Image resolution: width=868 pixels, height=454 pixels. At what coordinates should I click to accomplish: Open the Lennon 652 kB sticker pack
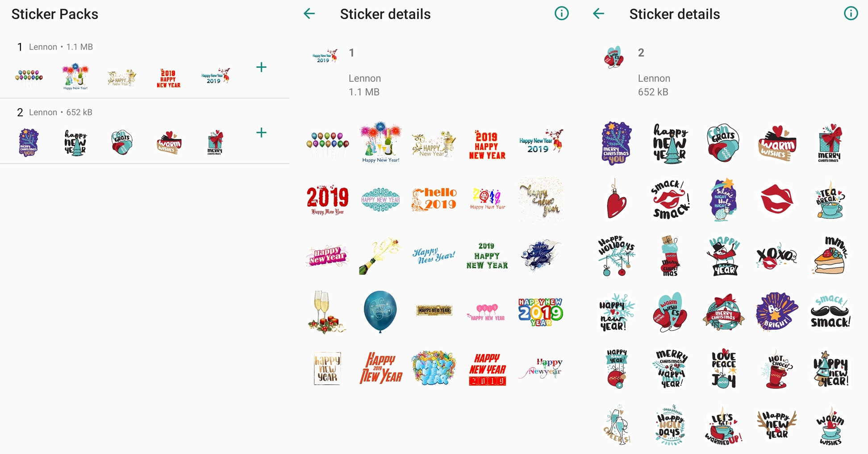(x=61, y=112)
